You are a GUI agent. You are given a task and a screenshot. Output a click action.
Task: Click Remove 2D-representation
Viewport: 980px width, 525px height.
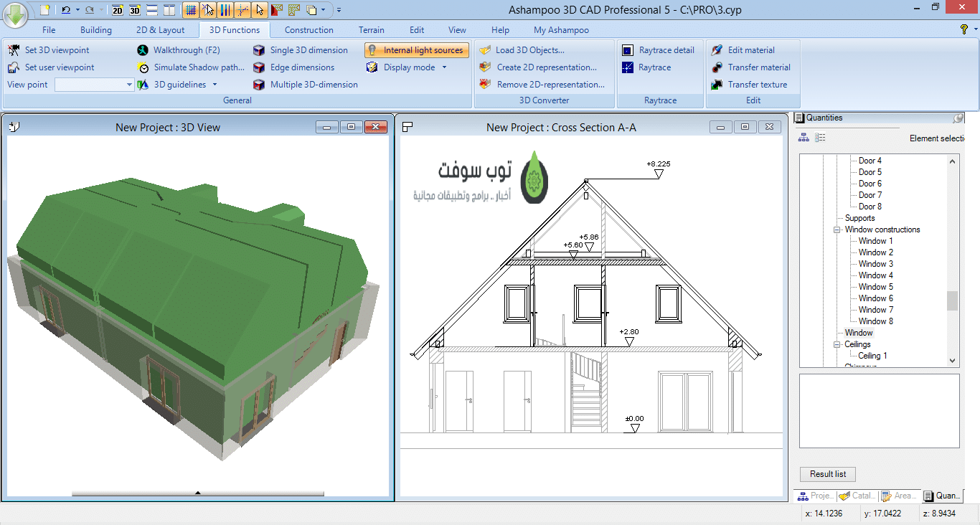pyautogui.click(x=542, y=85)
